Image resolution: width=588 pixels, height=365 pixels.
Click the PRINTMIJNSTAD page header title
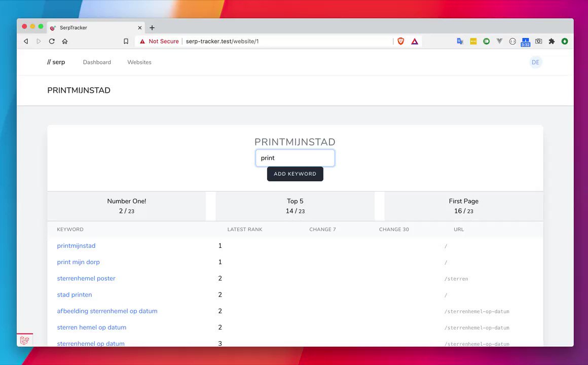tap(79, 90)
